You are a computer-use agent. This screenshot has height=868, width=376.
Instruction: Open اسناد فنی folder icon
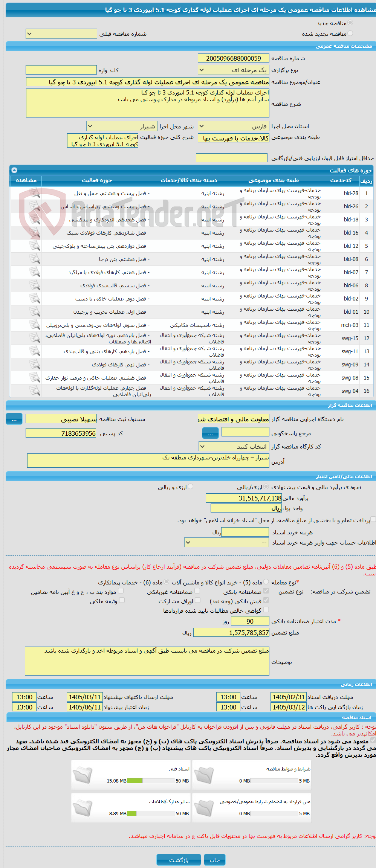coord(83,775)
